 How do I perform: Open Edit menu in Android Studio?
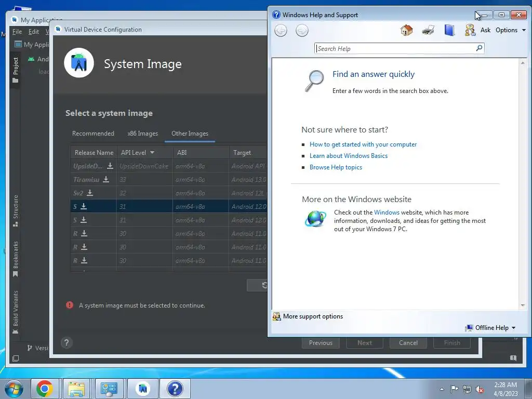tap(34, 32)
